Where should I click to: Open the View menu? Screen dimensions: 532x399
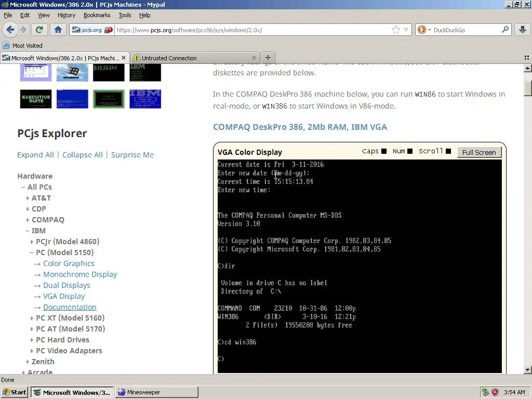click(44, 15)
